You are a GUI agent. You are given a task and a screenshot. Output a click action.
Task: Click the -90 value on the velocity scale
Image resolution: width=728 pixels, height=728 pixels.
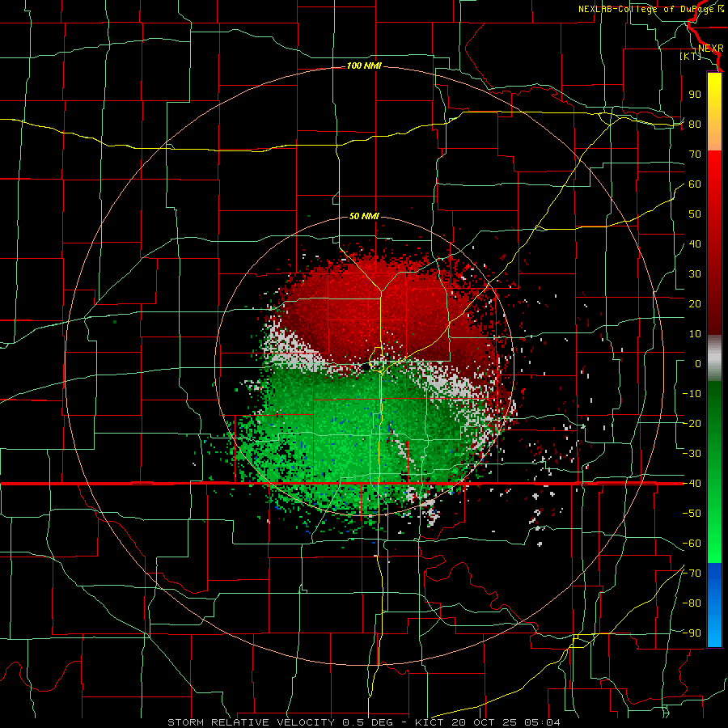pyautogui.click(x=692, y=633)
